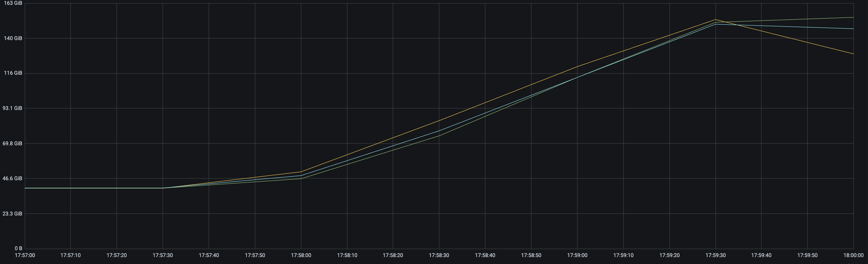The width and height of the screenshot is (868, 264).
Task: Click the yellow line's data point at 17:58:30
Action: pos(439,121)
